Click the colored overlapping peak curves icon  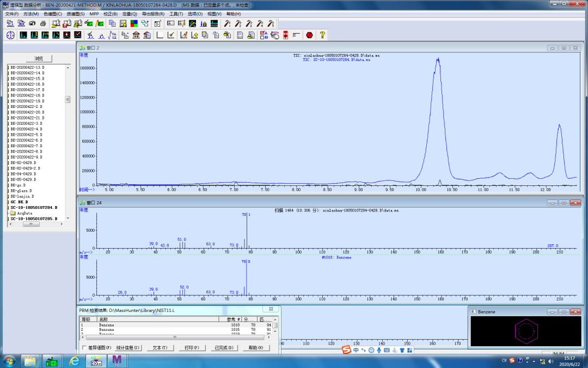click(192, 23)
